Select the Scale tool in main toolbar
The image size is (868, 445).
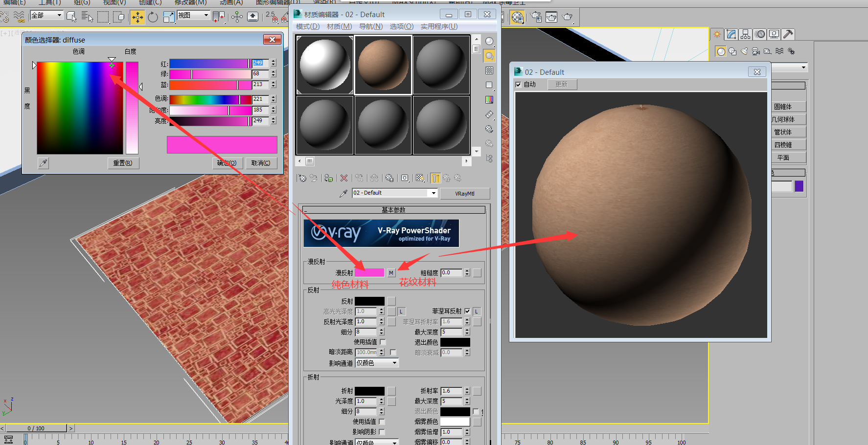coord(168,17)
